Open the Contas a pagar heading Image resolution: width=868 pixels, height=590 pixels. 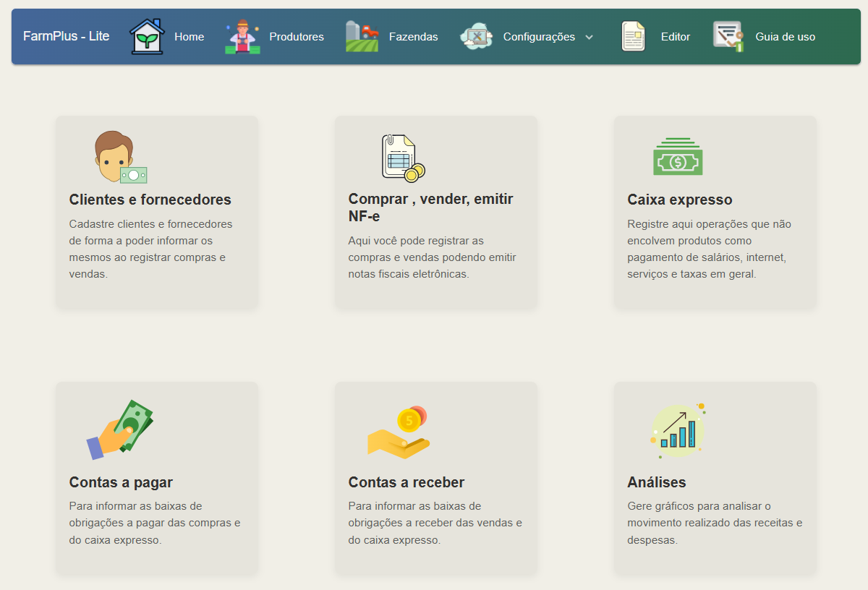coord(121,482)
